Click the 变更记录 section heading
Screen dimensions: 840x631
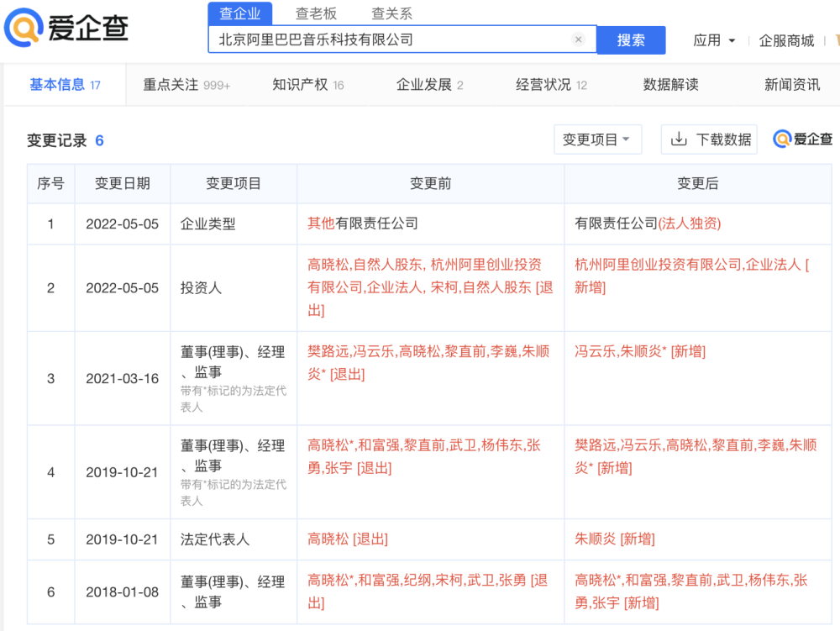point(57,140)
